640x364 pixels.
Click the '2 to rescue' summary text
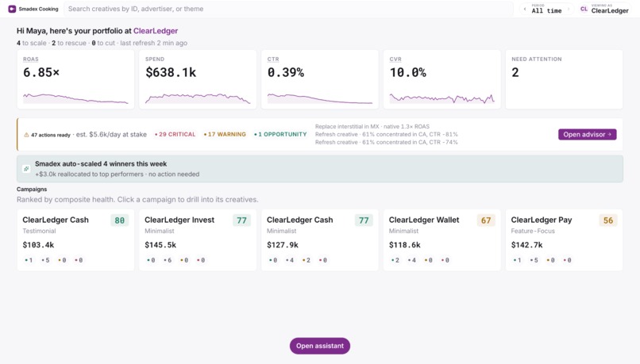pos(69,43)
